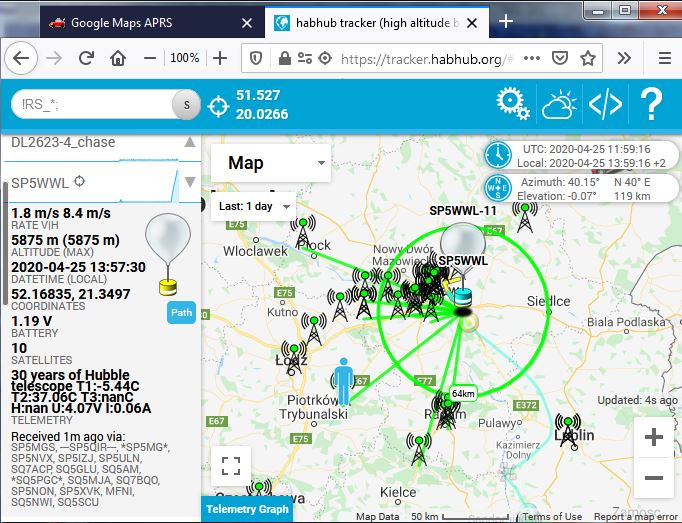The image size is (682, 523).
Task: Bookmark this page with the star
Action: (x=588, y=58)
